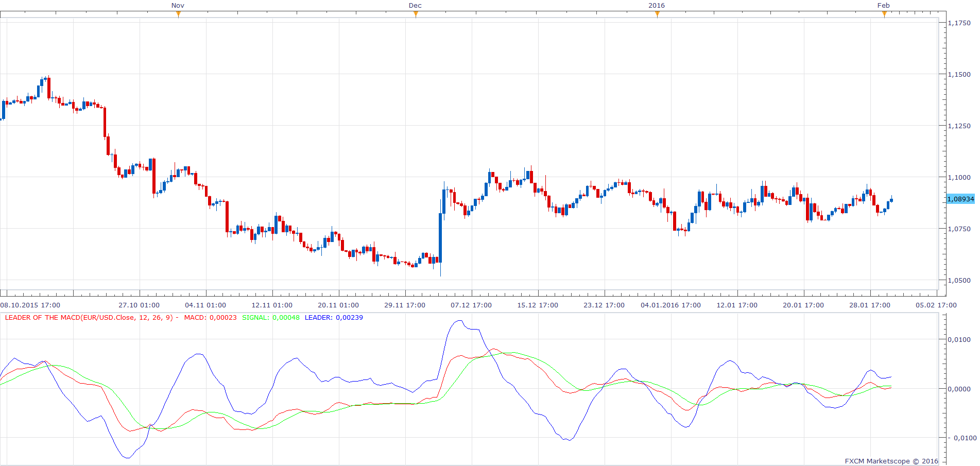The width and height of the screenshot is (980, 466).
Task: Click the 04.11 01:00 date label
Action: click(x=205, y=305)
